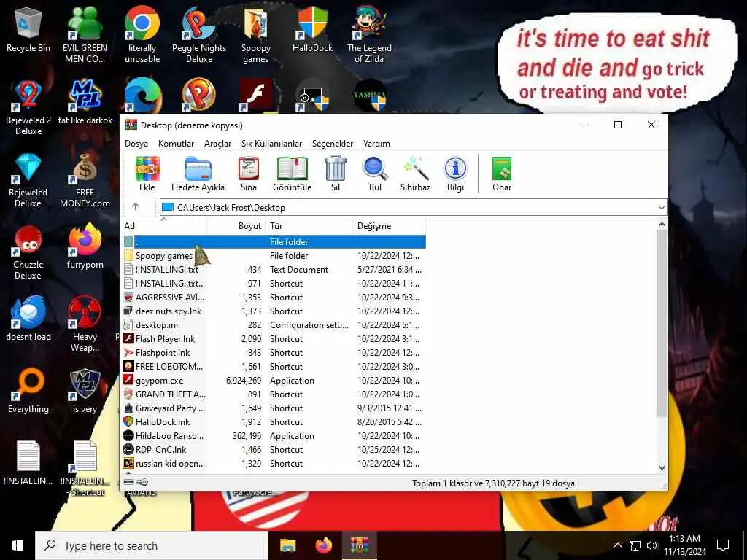747x560 pixels.
Task: Open File Explorer from the taskbar
Action: point(287,545)
